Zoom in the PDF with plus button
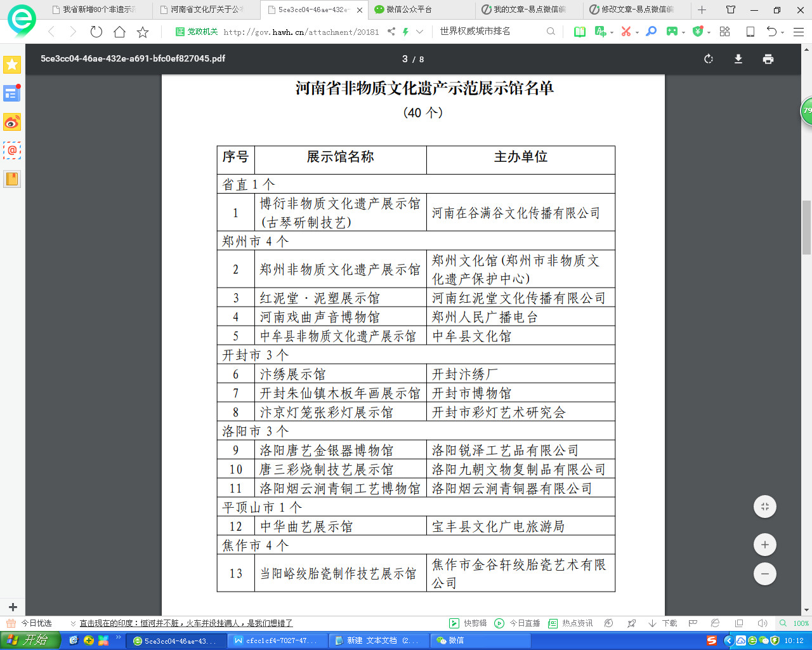The width and height of the screenshot is (812, 650). [x=765, y=545]
